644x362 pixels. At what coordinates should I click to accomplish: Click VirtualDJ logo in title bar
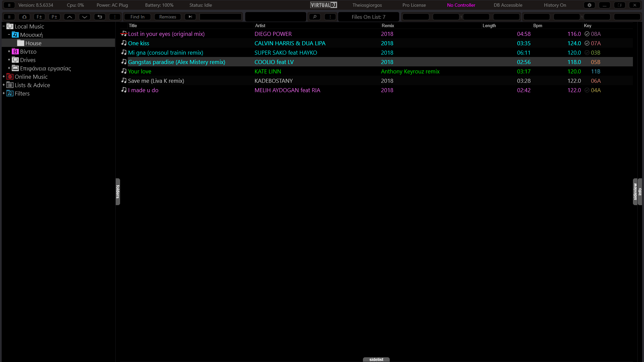(x=323, y=5)
